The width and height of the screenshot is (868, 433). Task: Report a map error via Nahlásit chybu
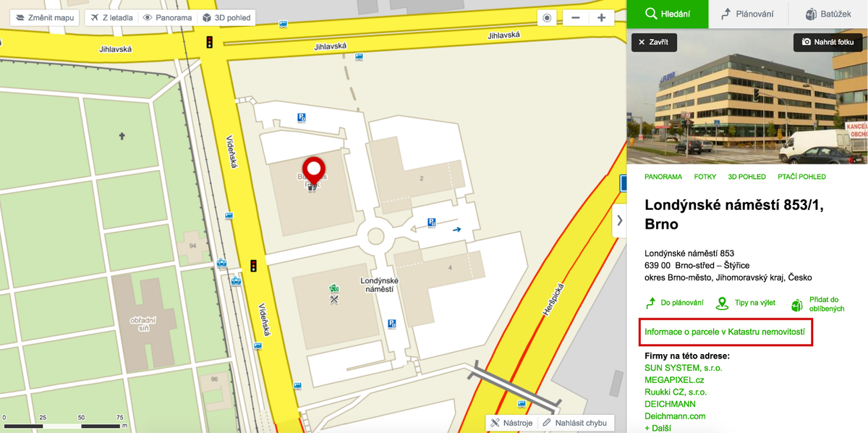point(576,424)
